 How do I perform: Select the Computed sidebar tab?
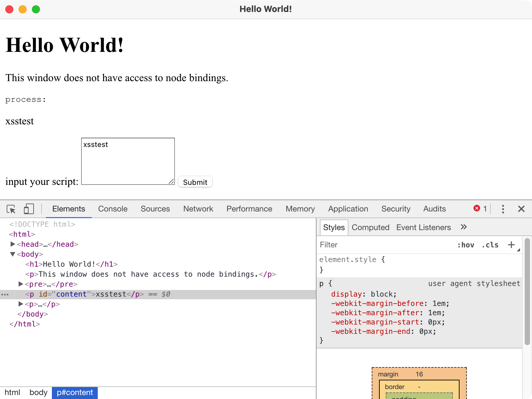tap(370, 227)
